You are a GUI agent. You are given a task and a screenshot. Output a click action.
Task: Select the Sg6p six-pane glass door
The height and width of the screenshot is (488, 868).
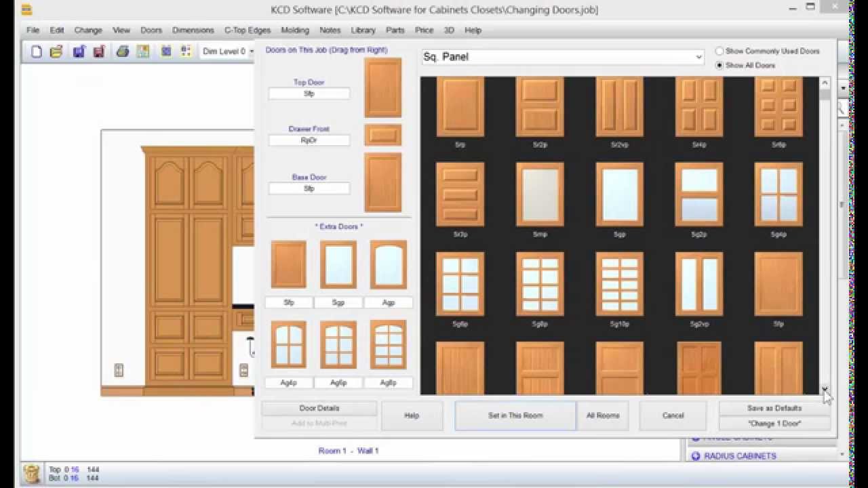pos(460,284)
